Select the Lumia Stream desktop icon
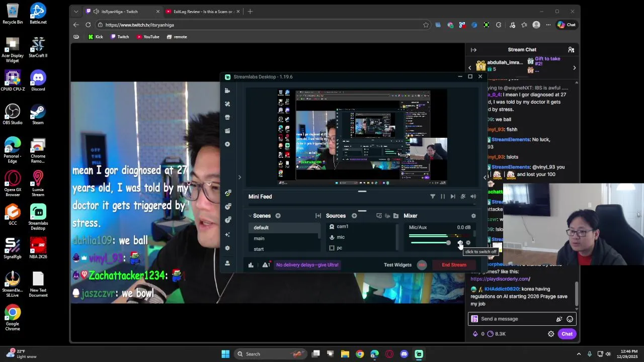Image resolution: width=644 pixels, height=362 pixels. (x=38, y=184)
